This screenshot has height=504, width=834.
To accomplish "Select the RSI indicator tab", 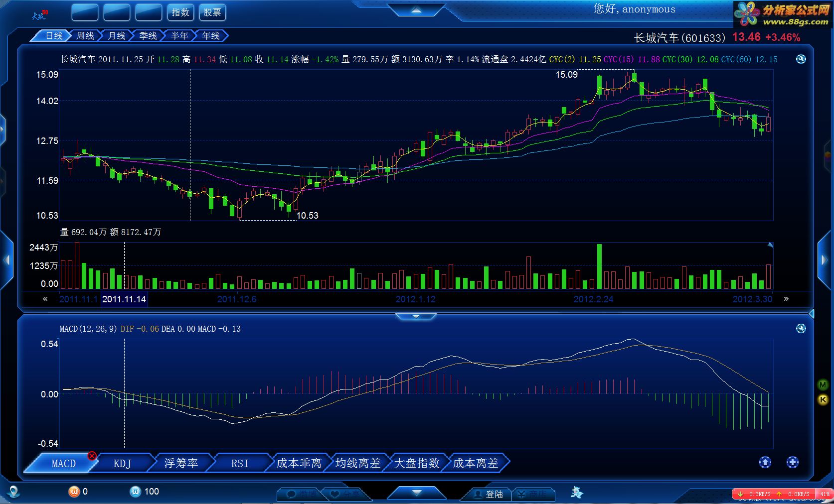I will [x=240, y=463].
